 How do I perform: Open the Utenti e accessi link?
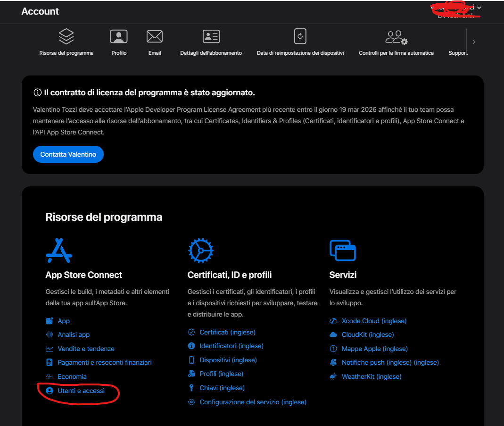click(x=81, y=391)
